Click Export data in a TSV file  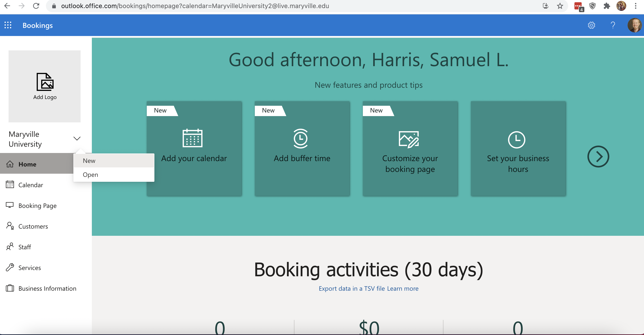(352, 288)
